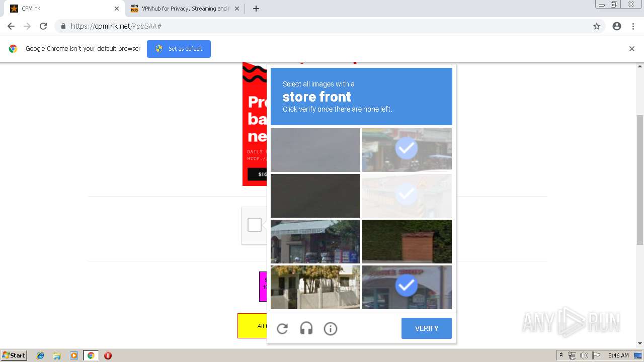Select the gray road captcha tile
Viewport: 644px width, 362px height.
point(315,150)
